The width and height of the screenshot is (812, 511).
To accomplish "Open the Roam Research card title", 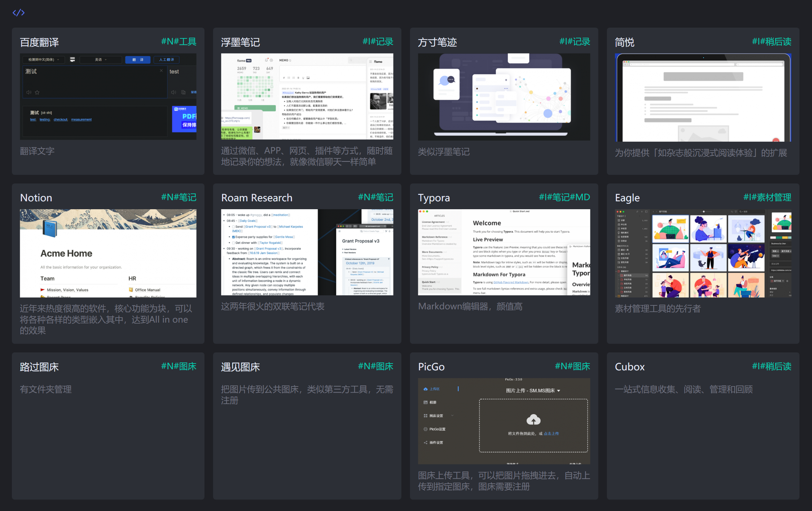I will [x=257, y=198].
